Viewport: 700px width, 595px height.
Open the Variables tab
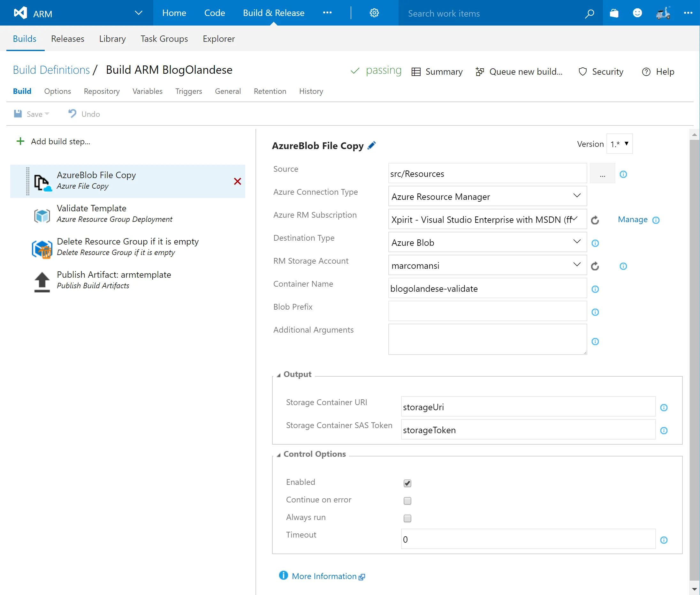147,91
